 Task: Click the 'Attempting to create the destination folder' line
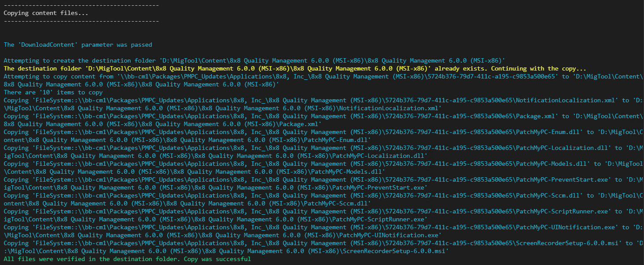coord(254,61)
